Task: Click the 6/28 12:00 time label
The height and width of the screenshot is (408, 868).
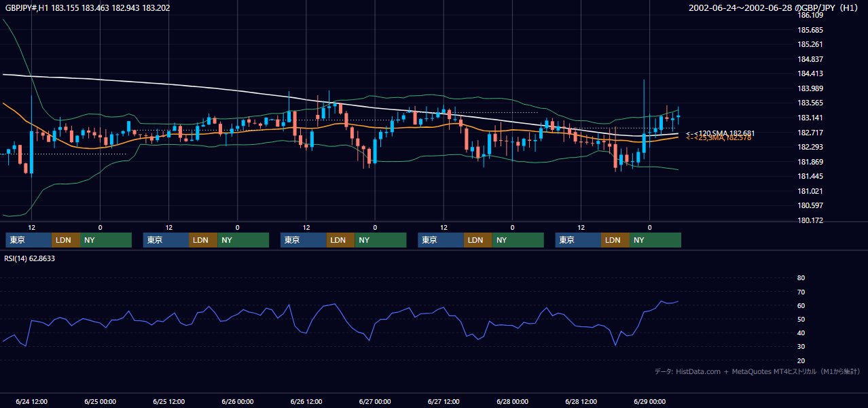Action: (581, 401)
